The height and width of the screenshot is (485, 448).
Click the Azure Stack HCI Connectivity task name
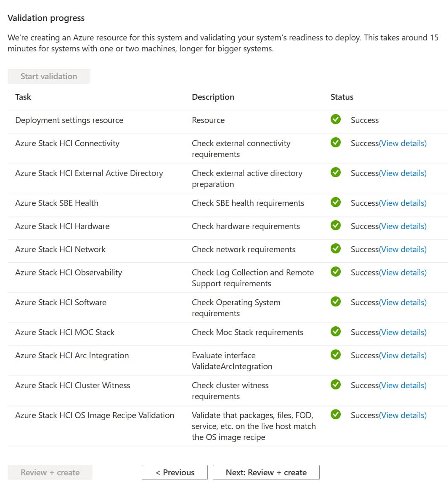pyautogui.click(x=67, y=143)
